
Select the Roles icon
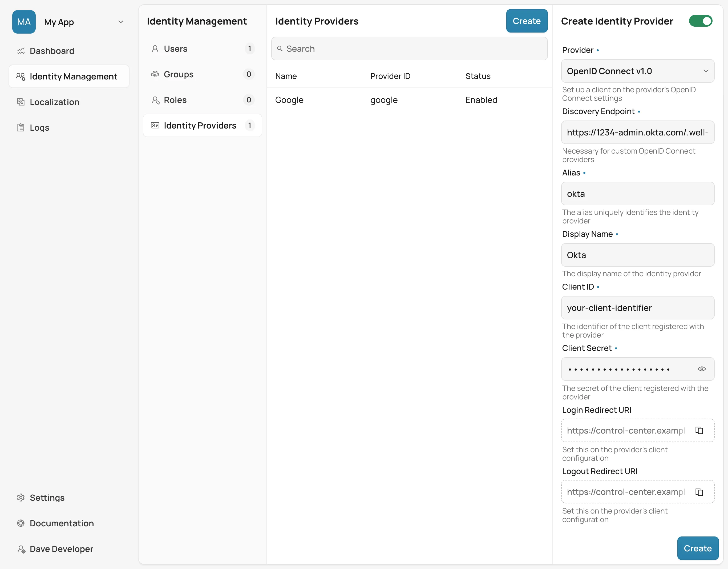(155, 100)
